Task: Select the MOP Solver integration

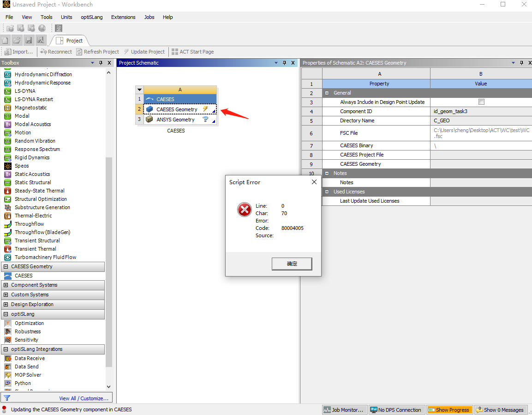Action: tap(28, 375)
